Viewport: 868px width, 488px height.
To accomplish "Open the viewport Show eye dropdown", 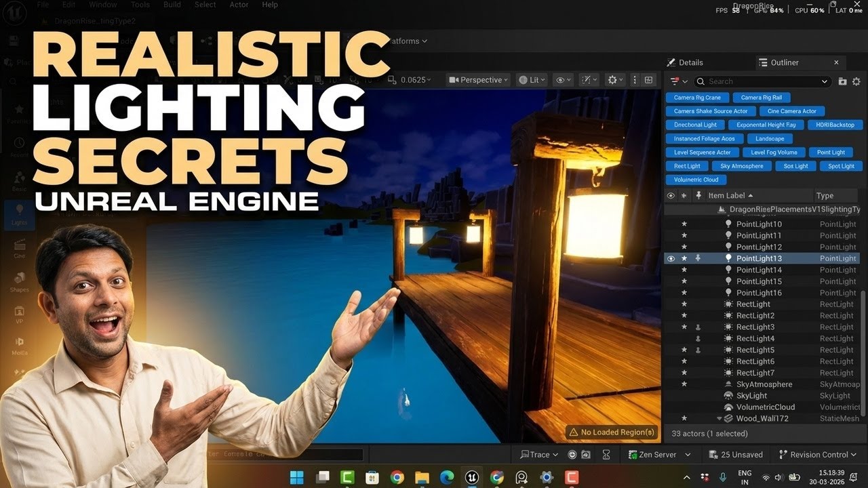I will (563, 80).
